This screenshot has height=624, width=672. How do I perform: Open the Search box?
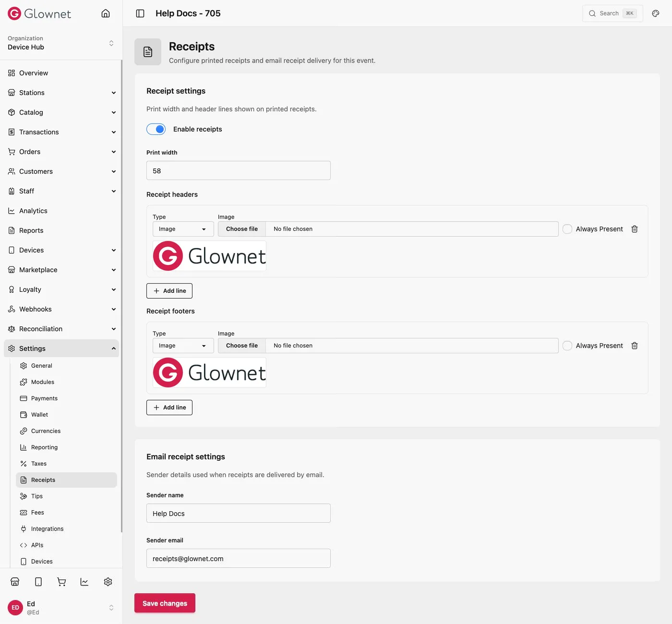pos(612,13)
